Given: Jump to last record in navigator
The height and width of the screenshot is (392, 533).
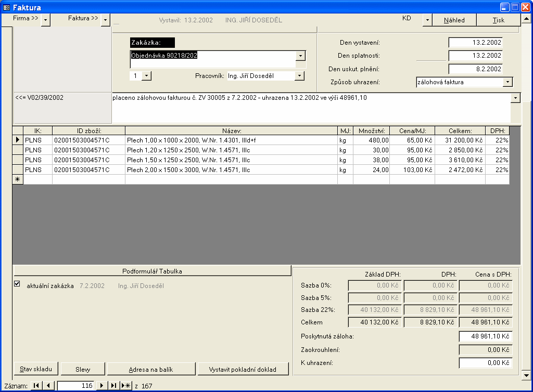Looking at the screenshot, I should tap(113, 385).
